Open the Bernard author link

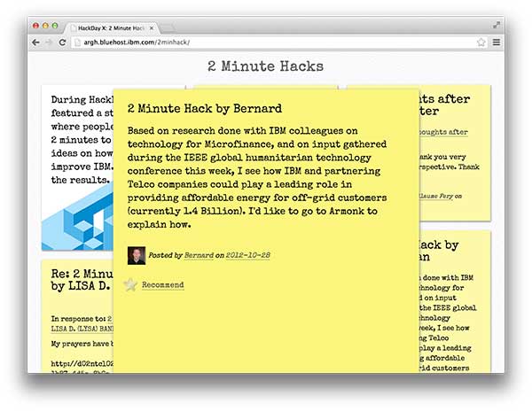(198, 255)
